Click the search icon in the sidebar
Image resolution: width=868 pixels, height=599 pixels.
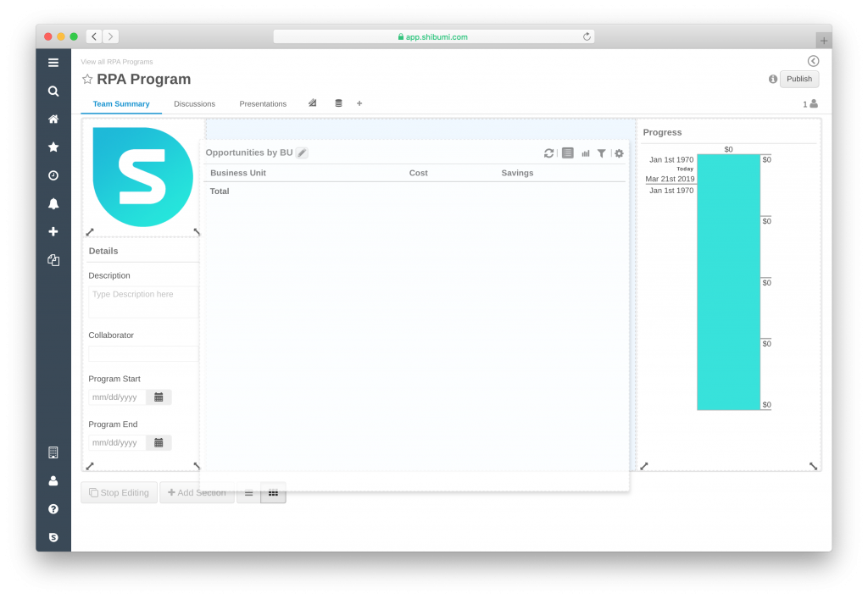[x=53, y=91]
